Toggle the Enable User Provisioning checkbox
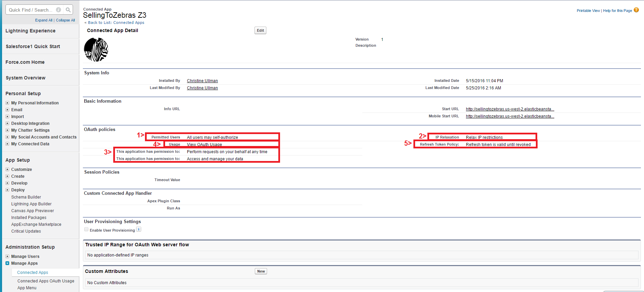644x292 pixels. pyautogui.click(x=86, y=230)
